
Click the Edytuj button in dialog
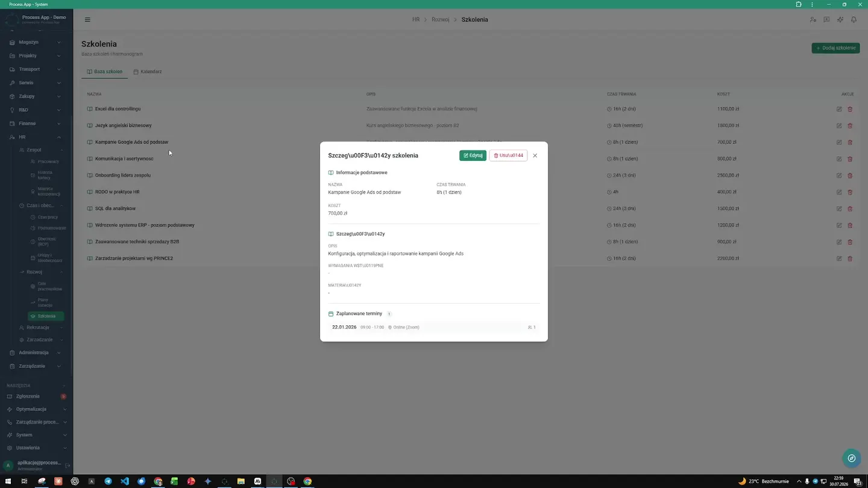click(473, 155)
